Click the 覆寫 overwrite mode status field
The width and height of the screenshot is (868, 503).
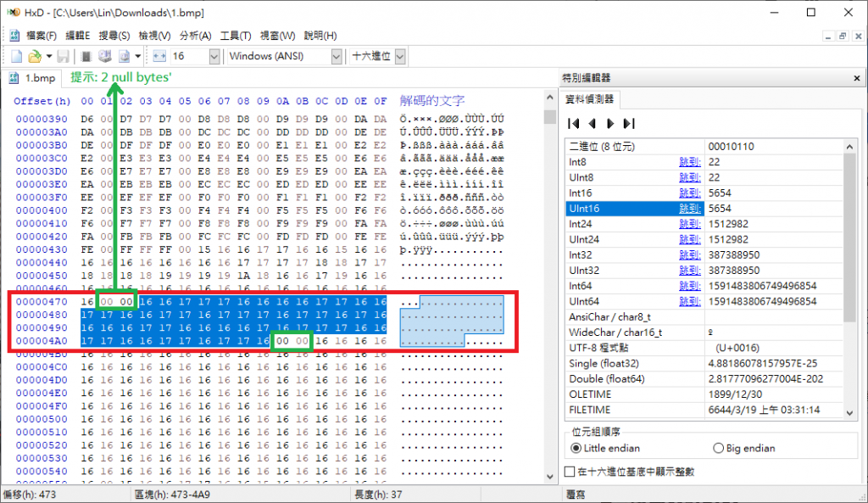pos(576,495)
